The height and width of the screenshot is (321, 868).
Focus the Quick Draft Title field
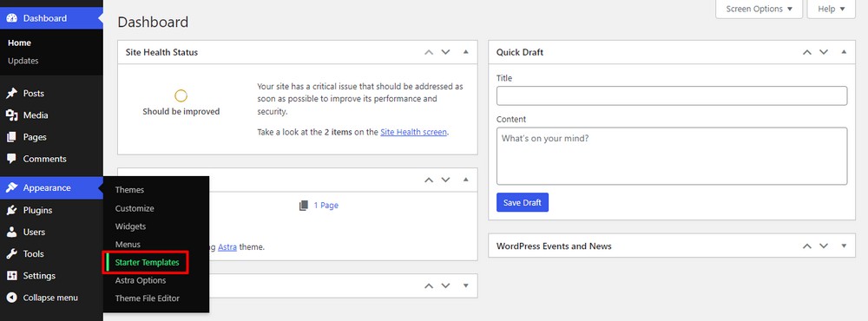coord(672,95)
